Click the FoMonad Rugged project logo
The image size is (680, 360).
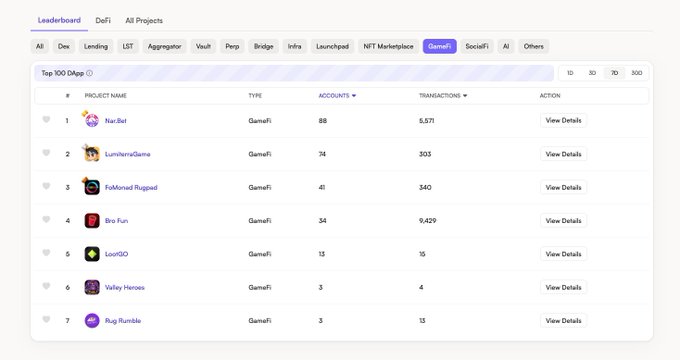click(92, 187)
